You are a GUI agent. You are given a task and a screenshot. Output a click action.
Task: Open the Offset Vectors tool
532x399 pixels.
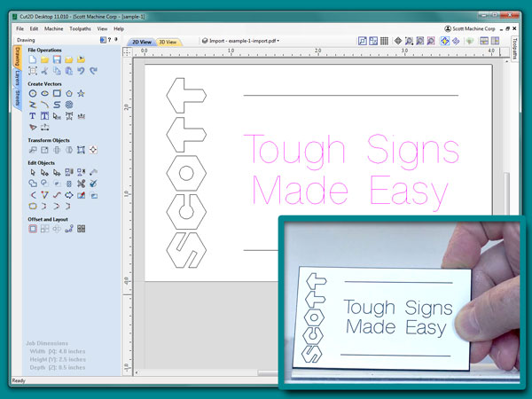coord(33,229)
